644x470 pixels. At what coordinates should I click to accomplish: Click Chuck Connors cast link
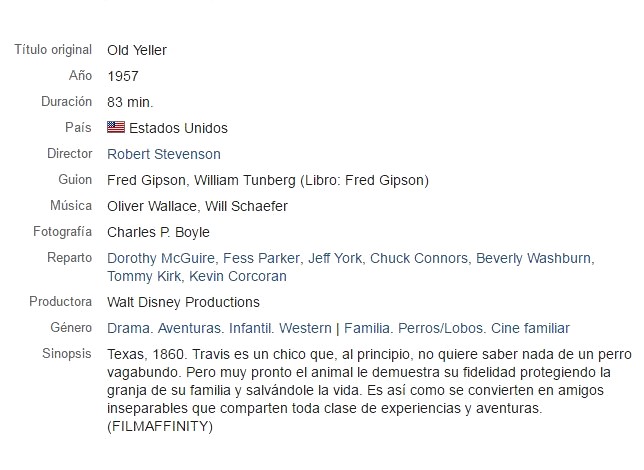[x=419, y=258]
